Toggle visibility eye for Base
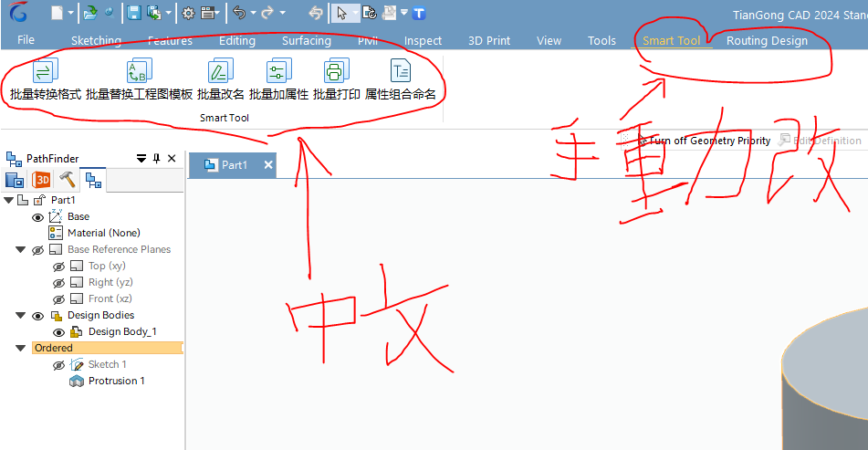The image size is (868, 450). [x=37, y=217]
